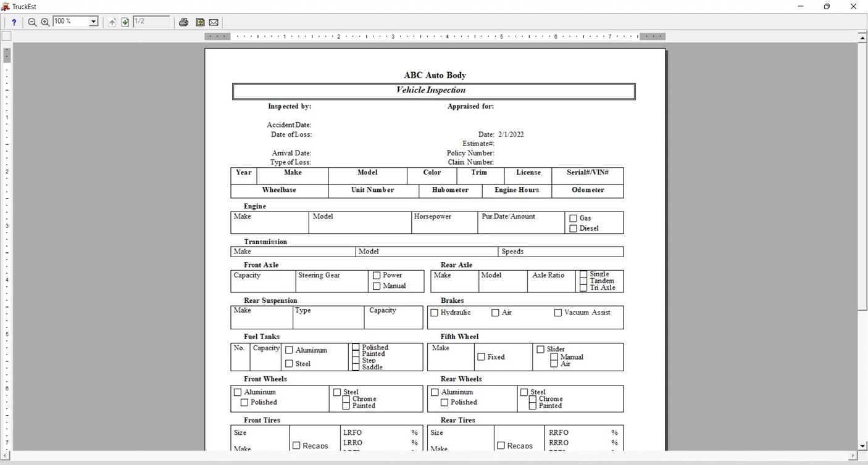The height and width of the screenshot is (465, 868).
Task: Select the Zoom Out magnifier icon
Action: tap(32, 22)
